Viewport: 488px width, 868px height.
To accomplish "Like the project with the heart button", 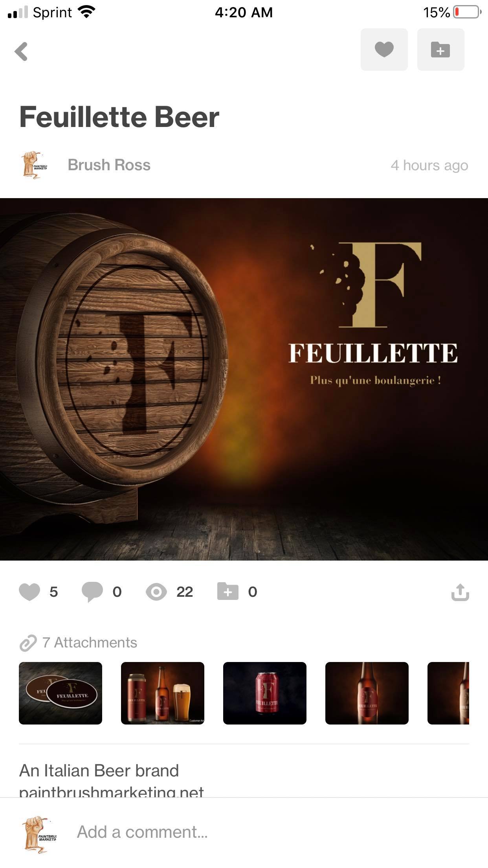I will [384, 50].
